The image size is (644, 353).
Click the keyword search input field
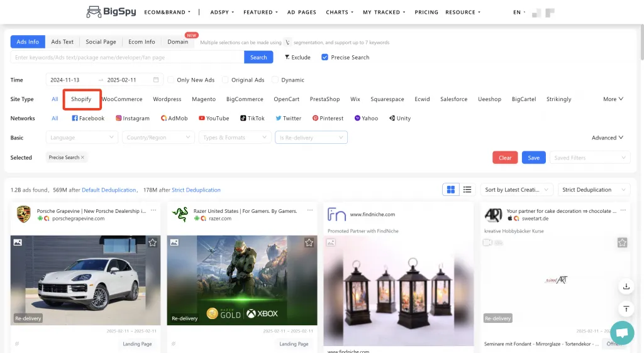127,57
